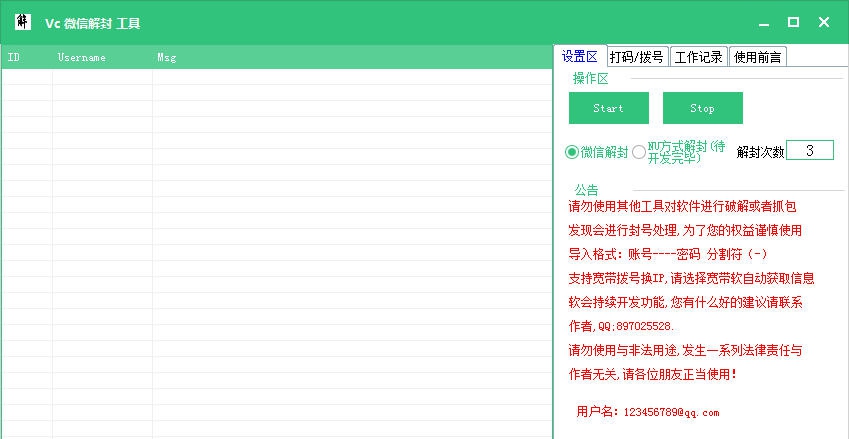This screenshot has width=849, height=439.
Task: Open the 工作记录 tab
Action: pyautogui.click(x=699, y=57)
